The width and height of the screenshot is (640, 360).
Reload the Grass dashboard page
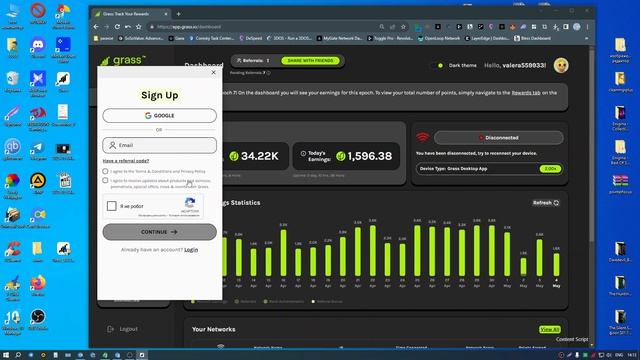117,27
